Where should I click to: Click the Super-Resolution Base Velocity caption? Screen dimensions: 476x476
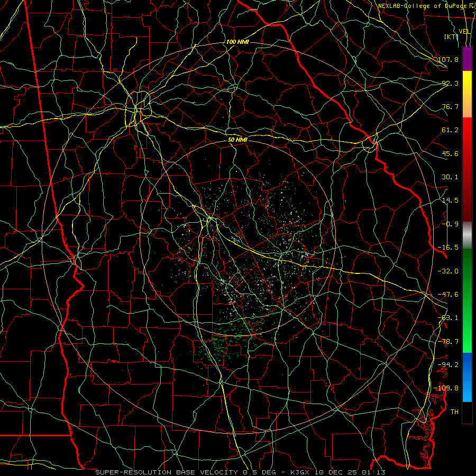pos(241,472)
